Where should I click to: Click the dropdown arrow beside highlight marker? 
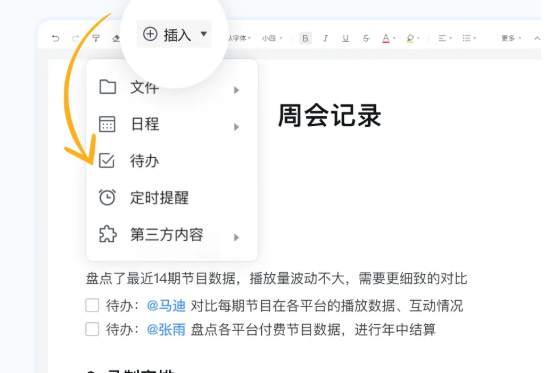tap(418, 38)
